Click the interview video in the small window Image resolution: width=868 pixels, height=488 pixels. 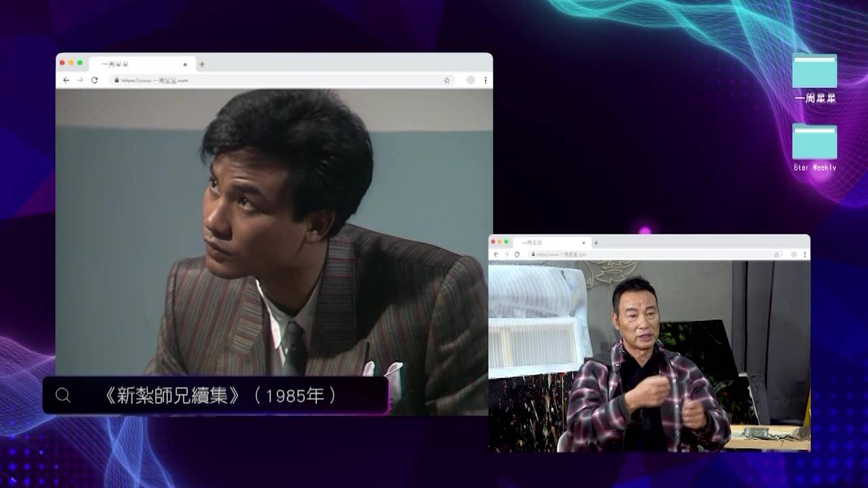[649, 356]
